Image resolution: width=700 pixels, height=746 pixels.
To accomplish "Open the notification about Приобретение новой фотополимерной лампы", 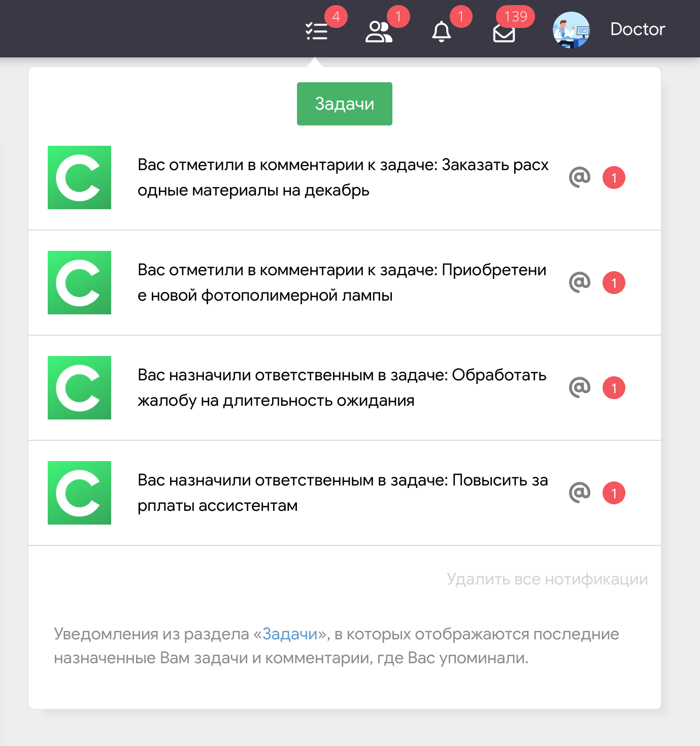I will 342,282.
